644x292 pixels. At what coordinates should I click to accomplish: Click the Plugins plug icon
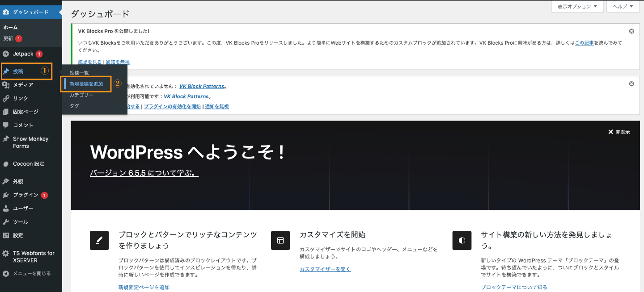pyautogui.click(x=6, y=195)
